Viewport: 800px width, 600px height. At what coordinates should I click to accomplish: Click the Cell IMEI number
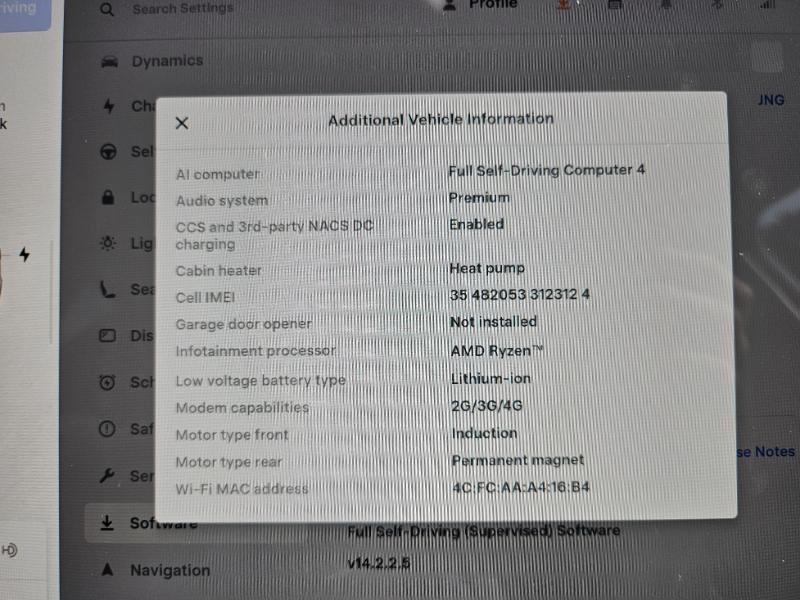(520, 294)
